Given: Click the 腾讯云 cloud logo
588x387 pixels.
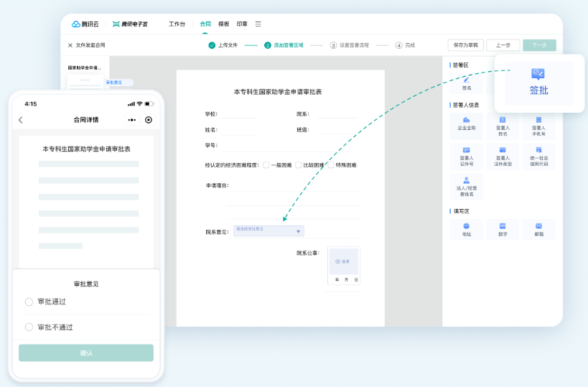Looking at the screenshot, I should pos(85,24).
